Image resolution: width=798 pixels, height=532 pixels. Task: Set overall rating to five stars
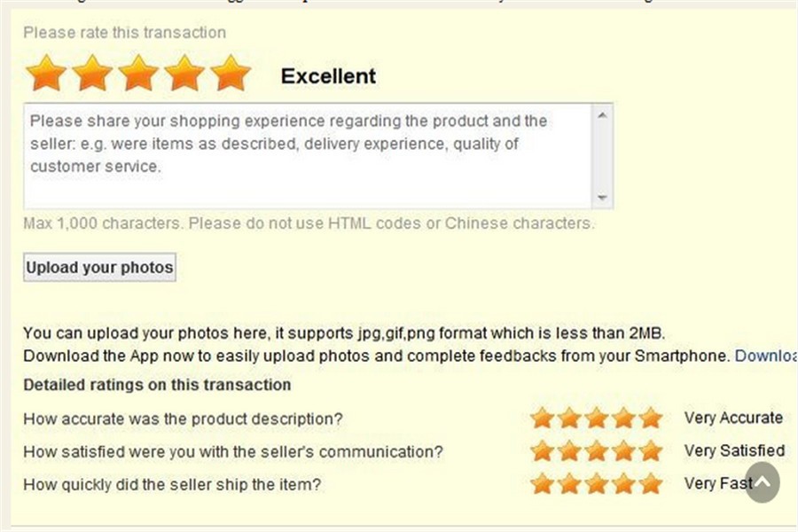[231, 74]
